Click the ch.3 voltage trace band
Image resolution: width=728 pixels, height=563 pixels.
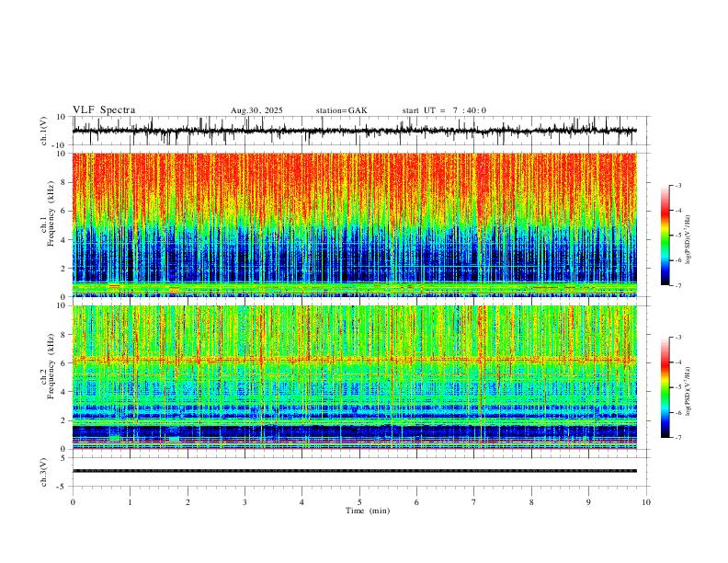click(354, 471)
